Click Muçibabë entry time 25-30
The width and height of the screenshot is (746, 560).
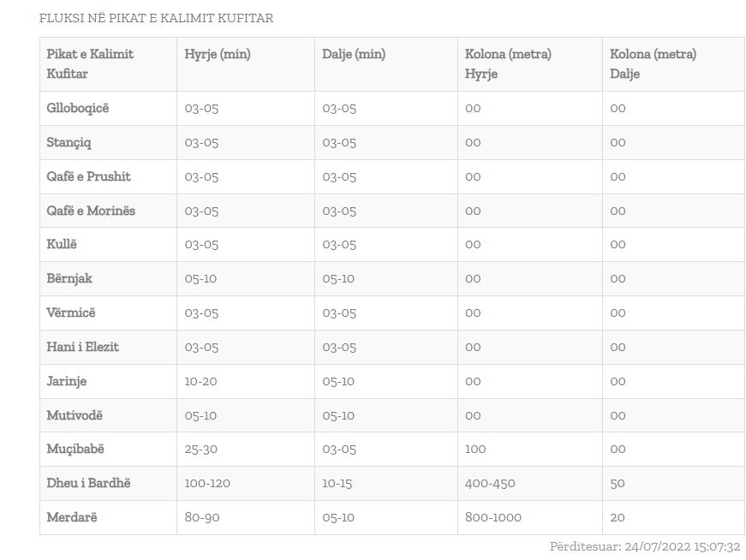(201, 449)
